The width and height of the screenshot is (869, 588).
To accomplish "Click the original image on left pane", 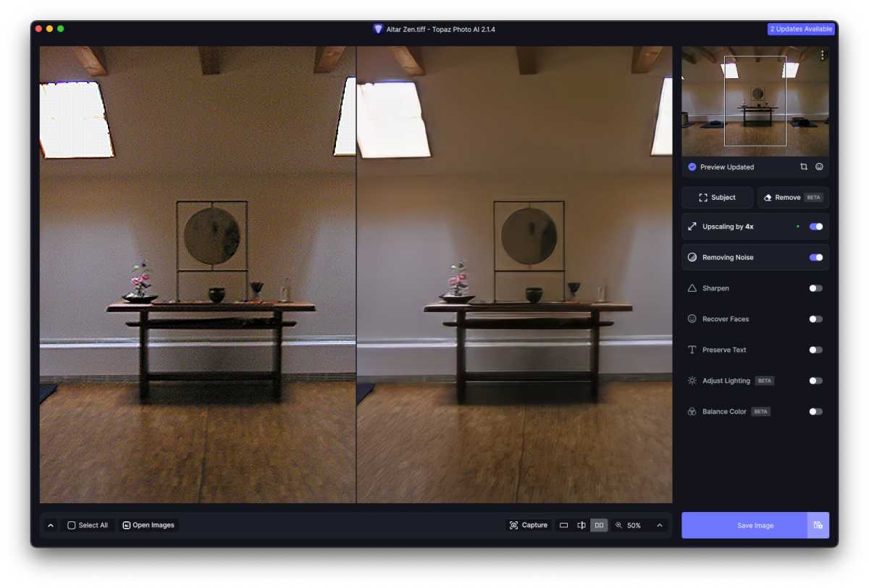I will tap(198, 274).
